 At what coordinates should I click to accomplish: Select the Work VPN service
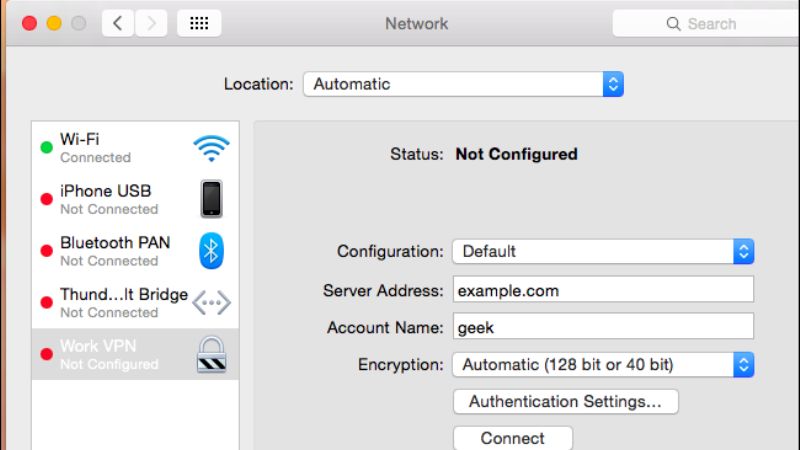[135, 354]
